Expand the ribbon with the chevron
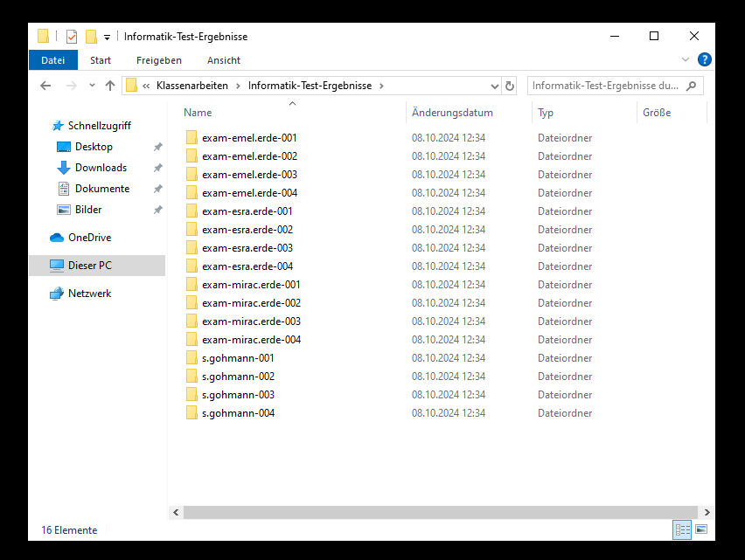Image resolution: width=745 pixels, height=560 pixels. pyautogui.click(x=686, y=59)
